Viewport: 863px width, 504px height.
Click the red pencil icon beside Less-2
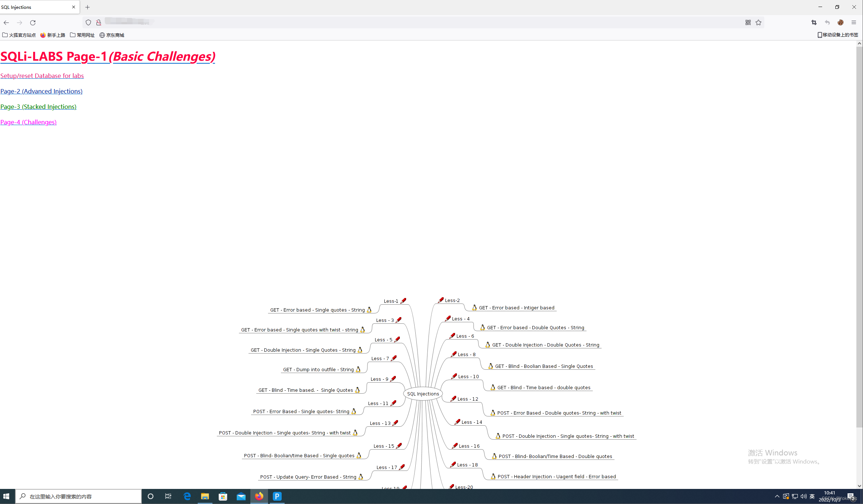point(441,300)
